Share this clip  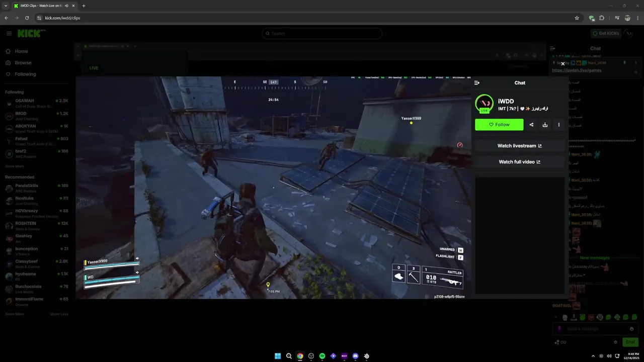point(531,125)
